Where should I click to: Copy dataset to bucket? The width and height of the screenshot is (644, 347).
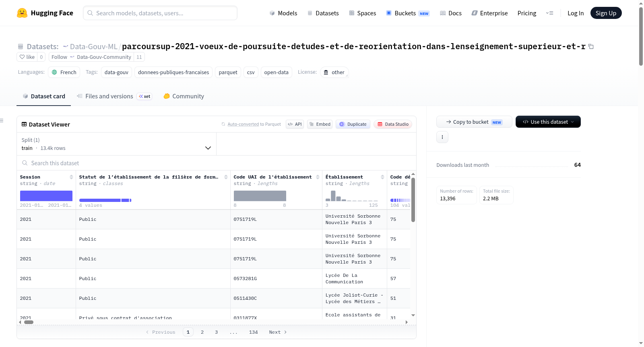coord(474,122)
